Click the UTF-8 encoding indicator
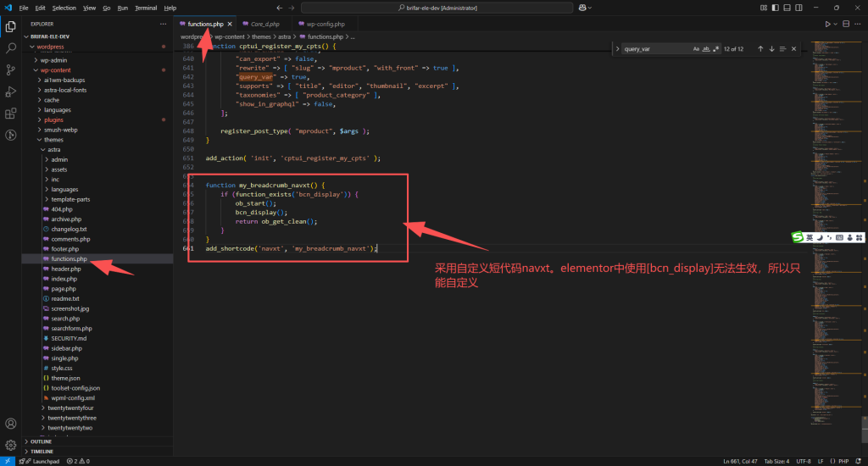The width and height of the screenshot is (868, 466). pyautogui.click(x=804, y=461)
